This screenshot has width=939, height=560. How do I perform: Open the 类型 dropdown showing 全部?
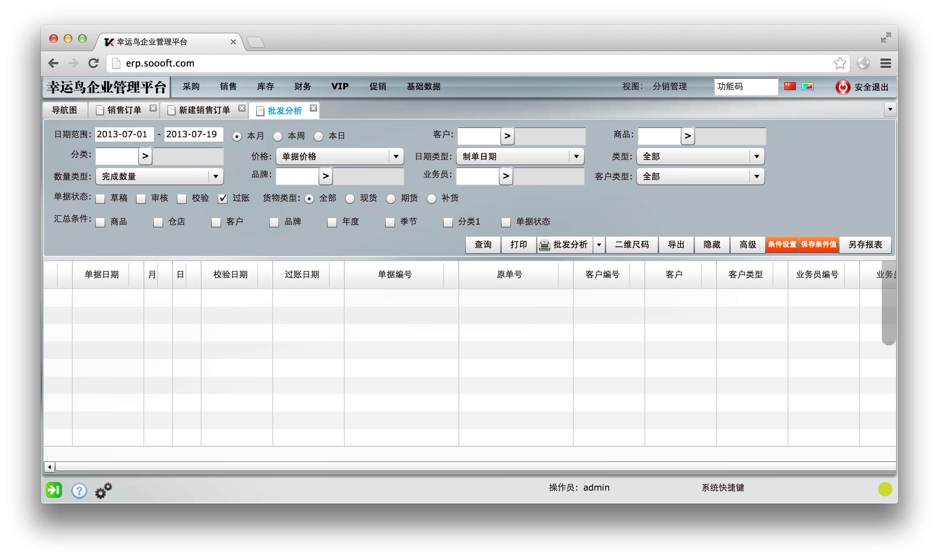click(x=700, y=156)
